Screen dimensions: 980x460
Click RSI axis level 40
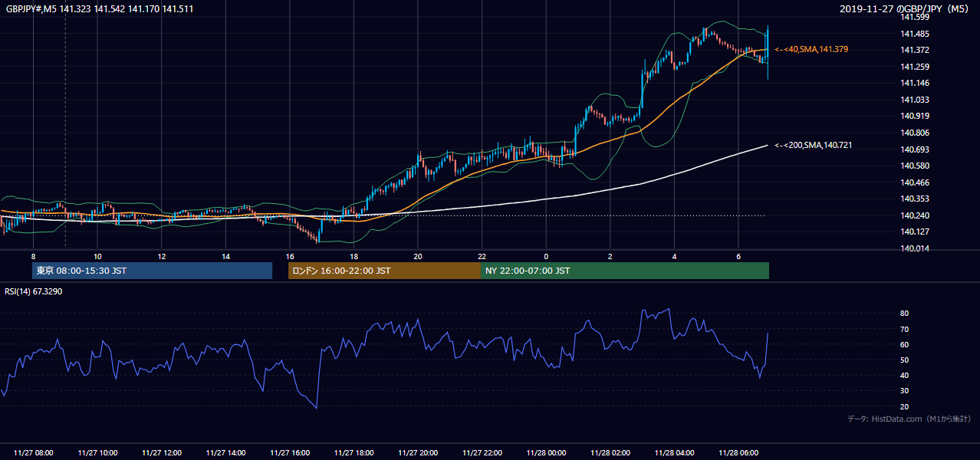904,375
